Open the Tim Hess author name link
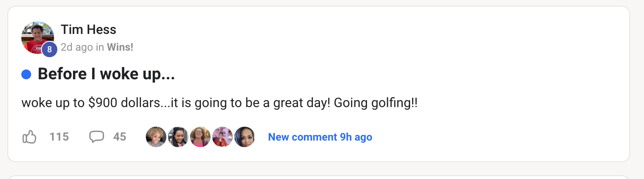 coord(88,29)
